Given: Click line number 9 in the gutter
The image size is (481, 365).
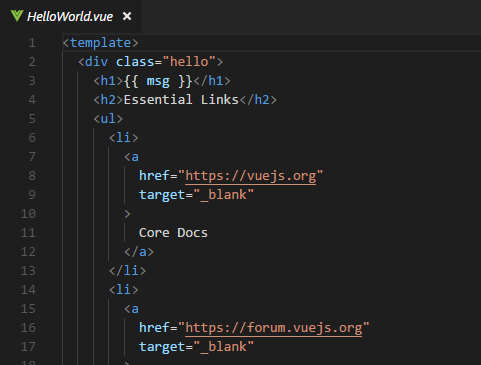Looking at the screenshot, I should pos(32,195).
